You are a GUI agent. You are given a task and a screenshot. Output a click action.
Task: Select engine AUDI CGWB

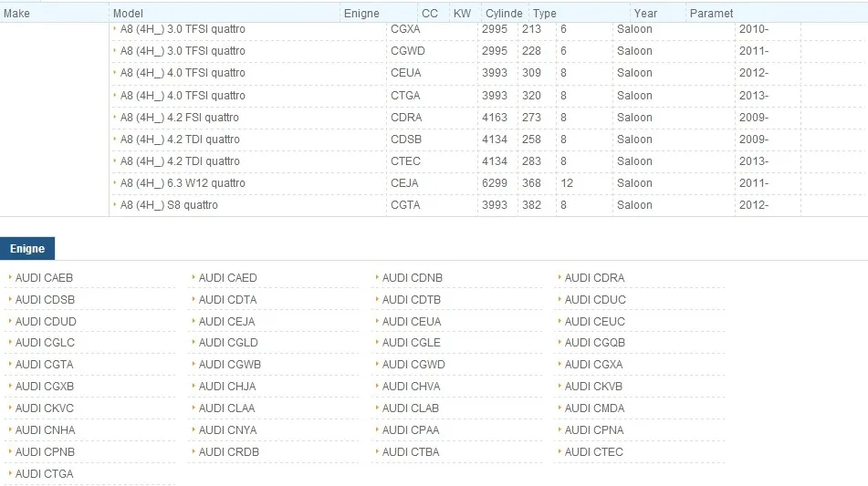coord(230,365)
